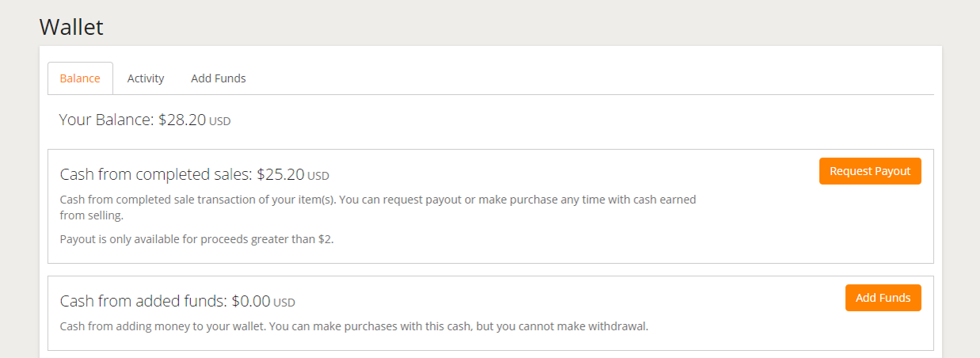Click the 'Your Balance:' label

(x=106, y=120)
